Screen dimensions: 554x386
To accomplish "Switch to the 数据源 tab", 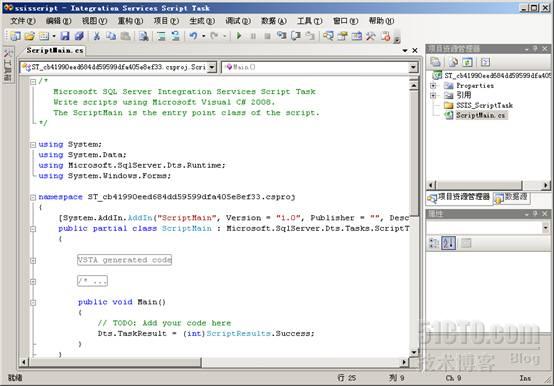I will click(x=512, y=197).
